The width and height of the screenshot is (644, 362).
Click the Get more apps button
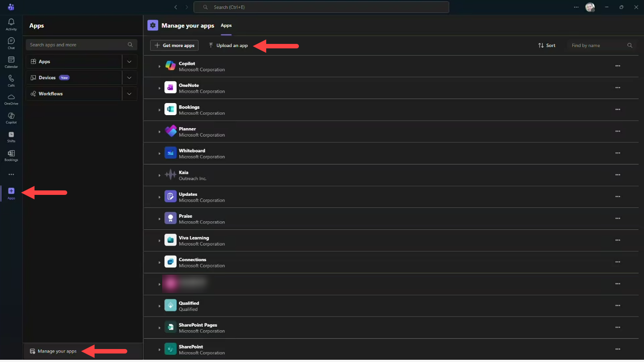[174, 45]
